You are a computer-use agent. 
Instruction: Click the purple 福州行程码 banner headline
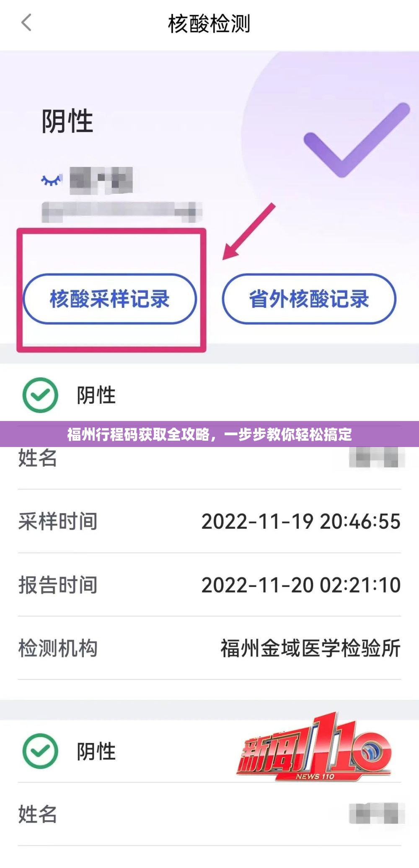point(209,434)
